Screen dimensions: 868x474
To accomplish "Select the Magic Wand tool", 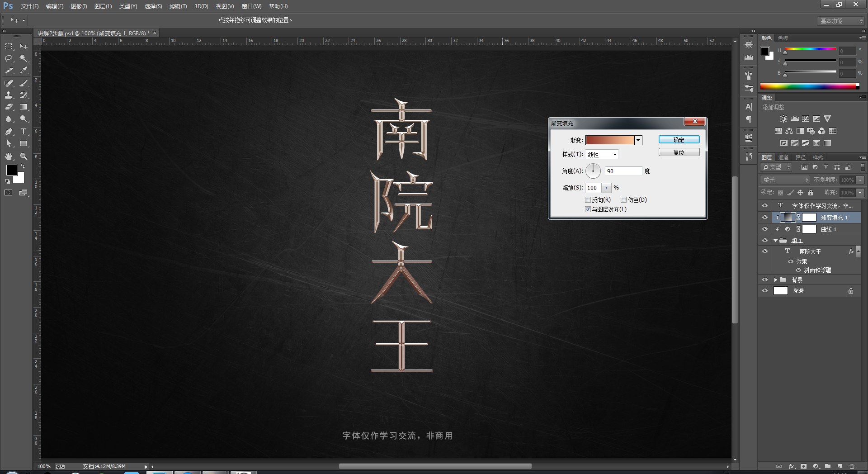I will [24, 58].
